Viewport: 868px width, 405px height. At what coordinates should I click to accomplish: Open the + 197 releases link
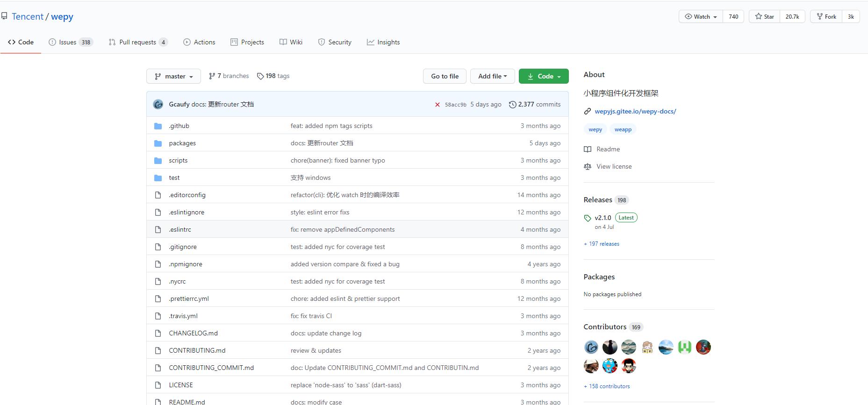(x=602, y=244)
